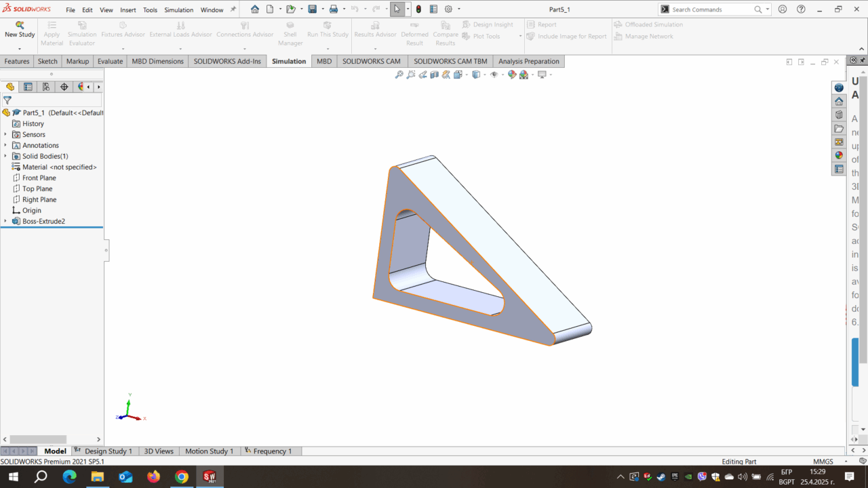The image size is (868, 488).
Task: Toggle the Hide/Show Items eye icon
Action: (494, 75)
